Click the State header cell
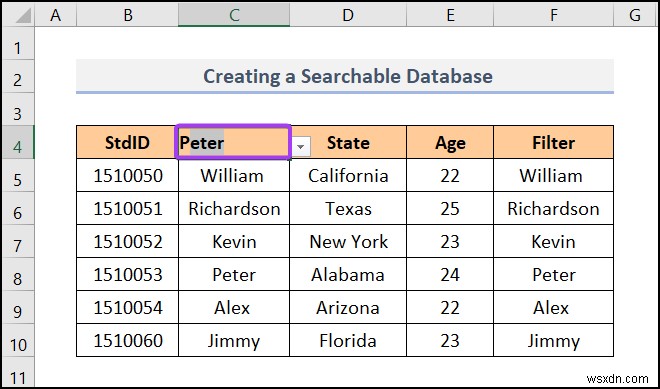 pyautogui.click(x=348, y=142)
